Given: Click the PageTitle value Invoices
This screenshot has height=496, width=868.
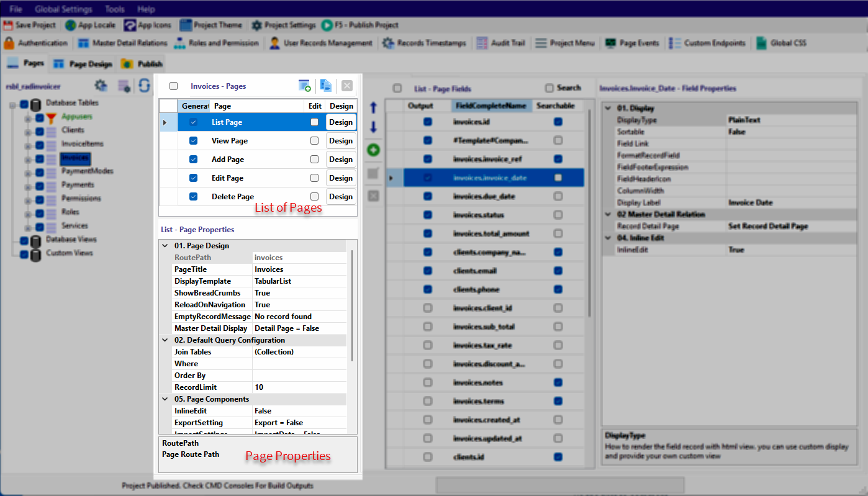Looking at the screenshot, I should pos(299,269).
